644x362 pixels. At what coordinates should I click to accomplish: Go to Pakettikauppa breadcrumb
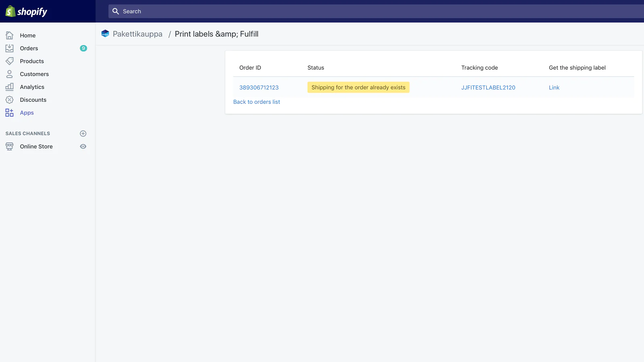point(138,34)
